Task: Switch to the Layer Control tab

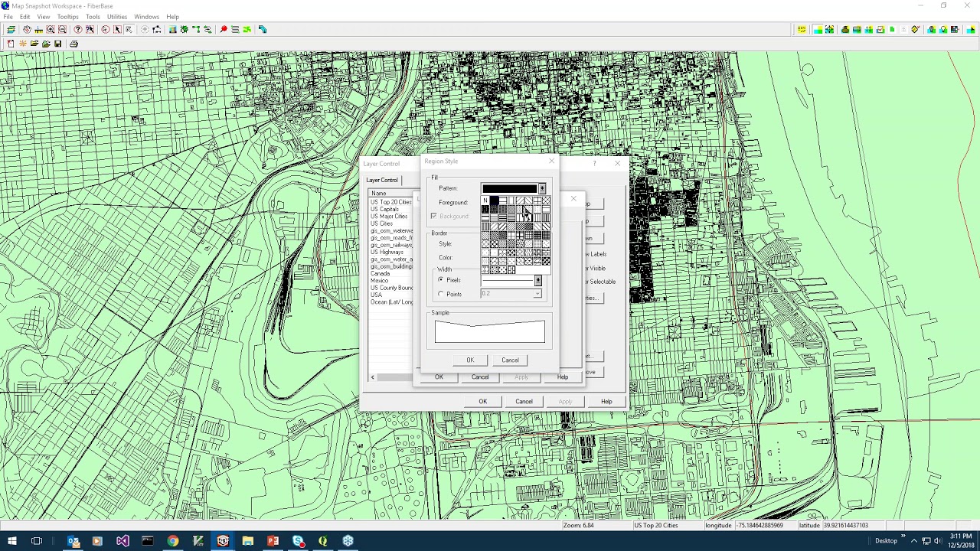Action: click(x=382, y=180)
